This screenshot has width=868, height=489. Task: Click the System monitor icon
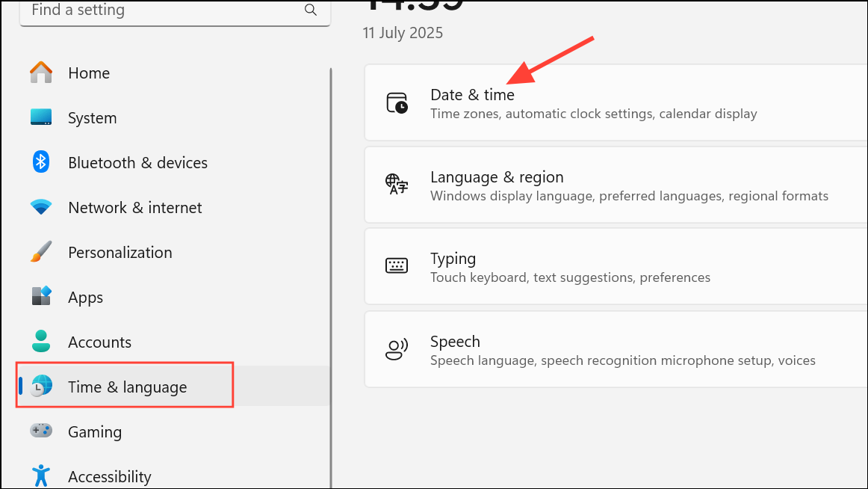point(41,117)
